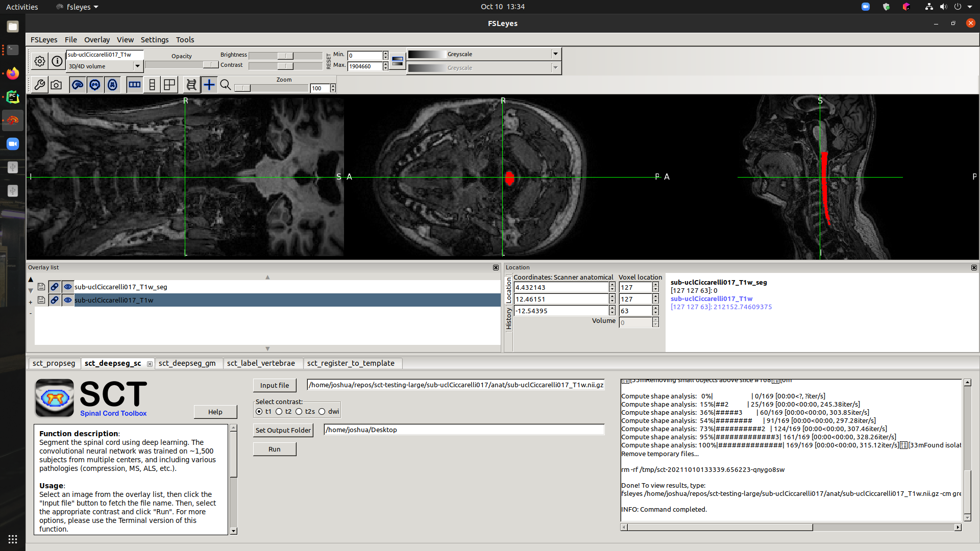Viewport: 980px width, 551px height.
Task: Open the Overlay menu
Action: [x=96, y=40]
